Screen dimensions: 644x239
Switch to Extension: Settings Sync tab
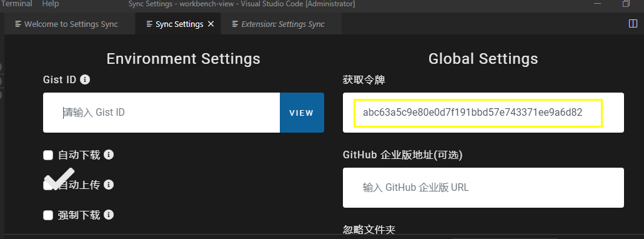click(x=281, y=24)
